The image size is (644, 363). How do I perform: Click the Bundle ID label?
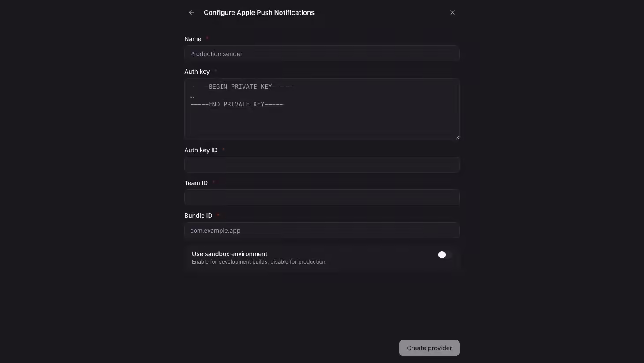click(x=198, y=216)
